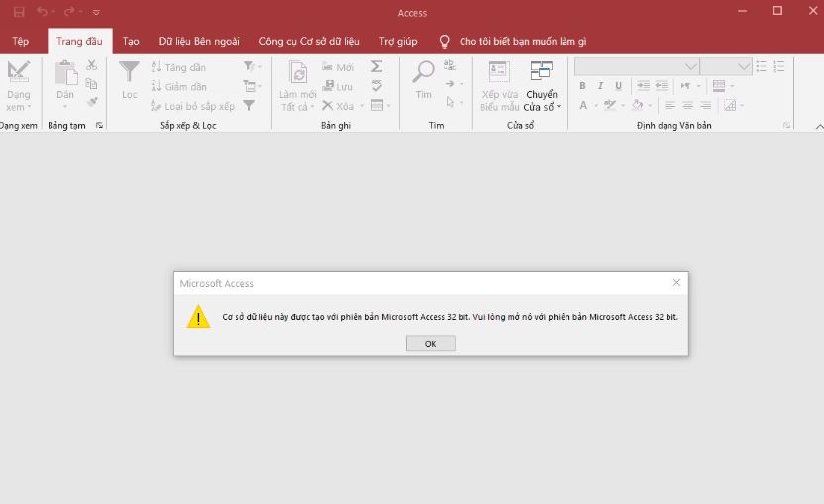Open the Tạo ribbon tab
824x504 pixels.
pos(131,42)
